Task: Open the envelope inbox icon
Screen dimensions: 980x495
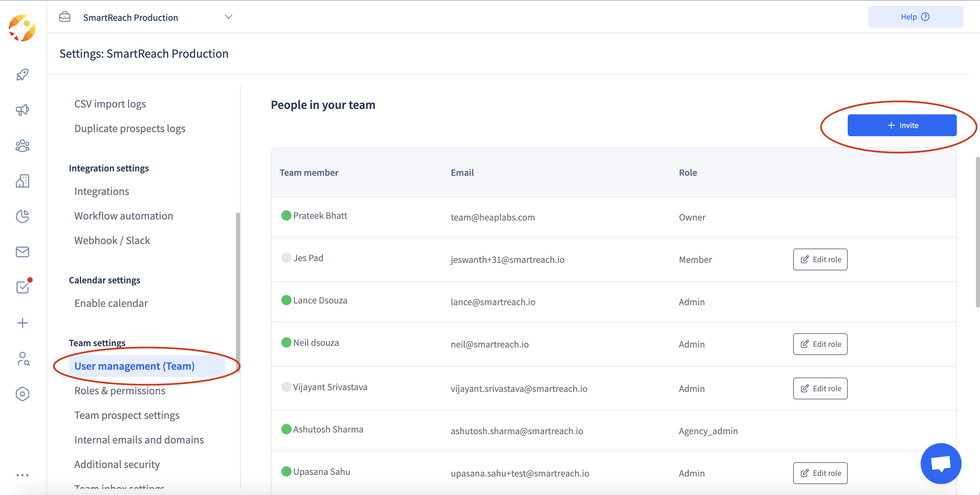Action: point(23,252)
